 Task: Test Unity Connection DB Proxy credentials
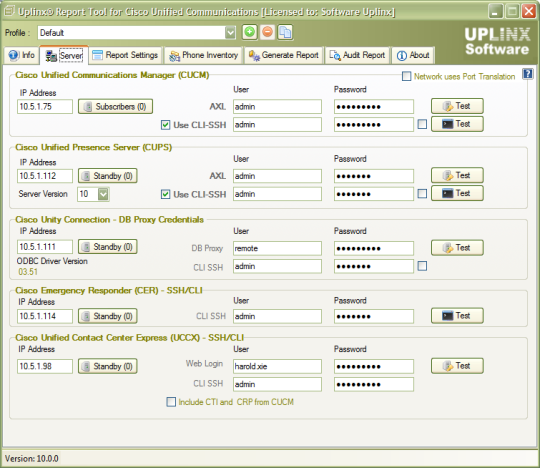[457, 248]
